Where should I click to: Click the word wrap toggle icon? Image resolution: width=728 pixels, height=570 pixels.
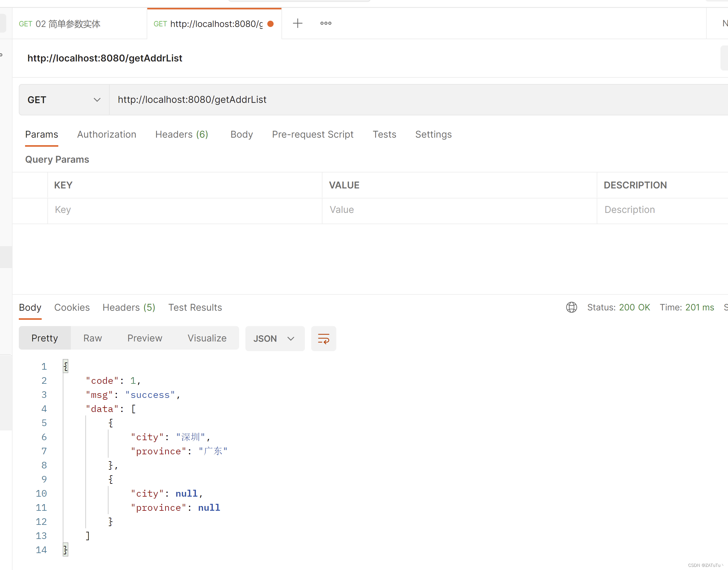point(324,338)
